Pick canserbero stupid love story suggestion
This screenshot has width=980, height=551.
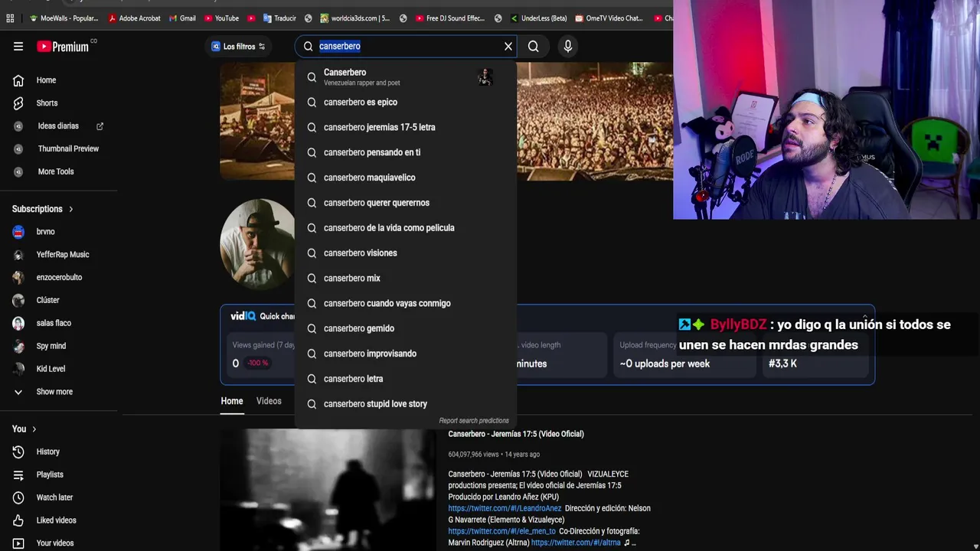(406, 404)
